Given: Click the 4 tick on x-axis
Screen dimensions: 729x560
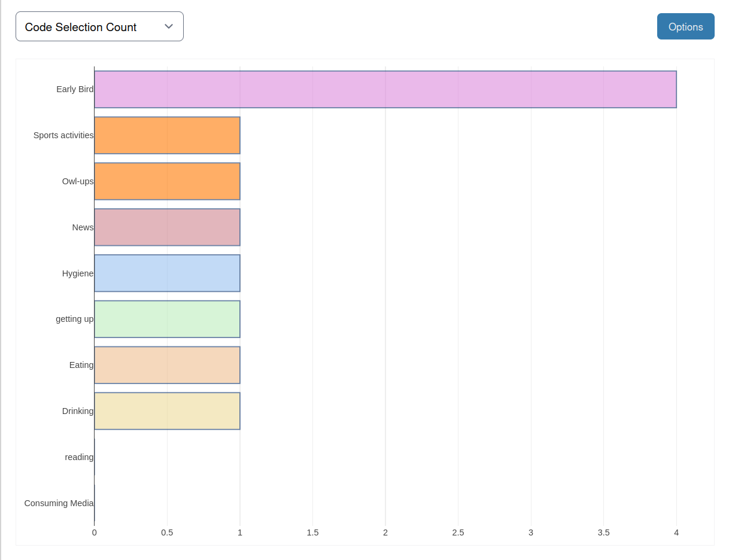Looking at the screenshot, I should [676, 532].
